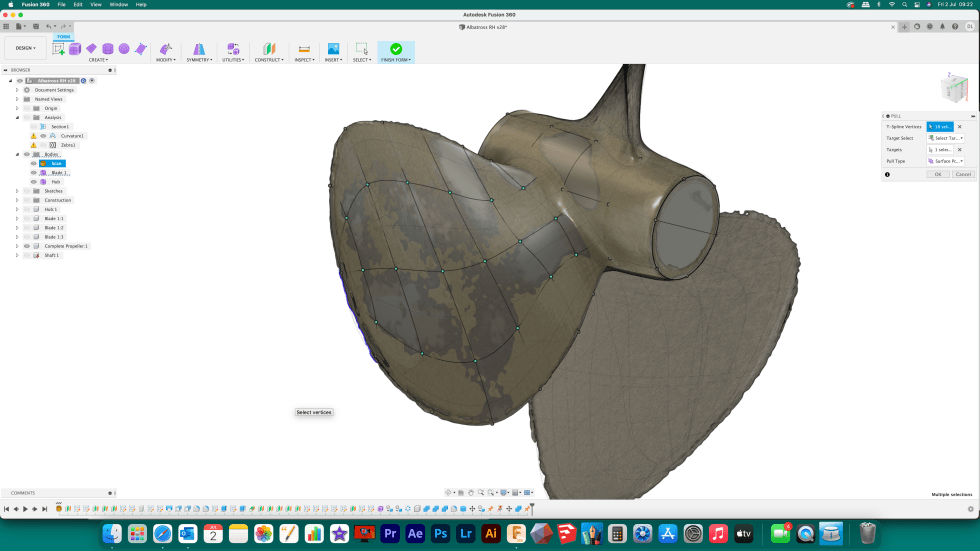Screen dimensions: 980x551
Task: Click the T-Spline Vertices selection field
Action: coord(940,127)
